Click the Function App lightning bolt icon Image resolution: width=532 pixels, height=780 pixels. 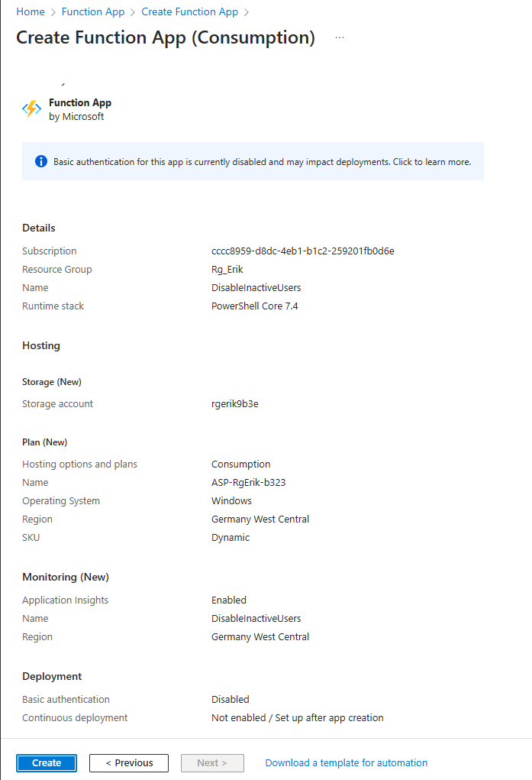[x=31, y=109]
